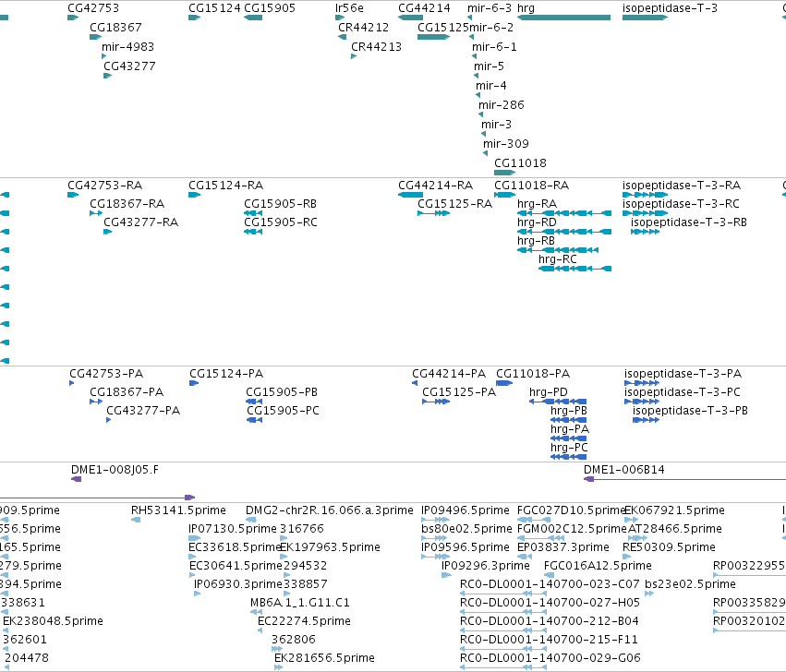Select the CR44213 gene label
This screenshot has width=786, height=672.
tap(376, 46)
